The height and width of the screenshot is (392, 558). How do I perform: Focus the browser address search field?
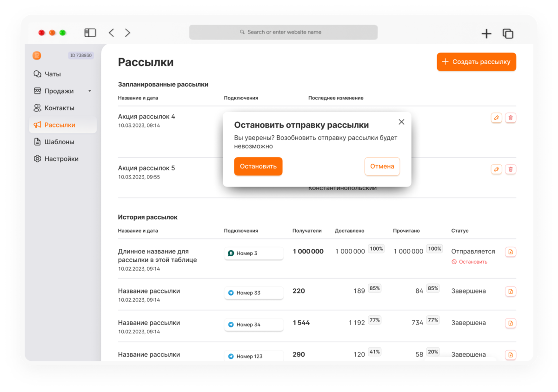[283, 32]
